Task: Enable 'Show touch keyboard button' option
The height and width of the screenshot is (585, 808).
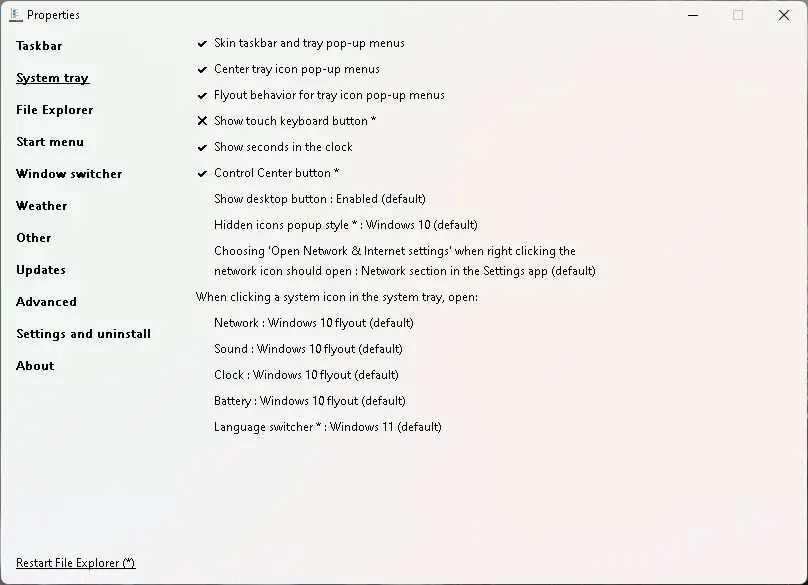Action: tap(294, 122)
